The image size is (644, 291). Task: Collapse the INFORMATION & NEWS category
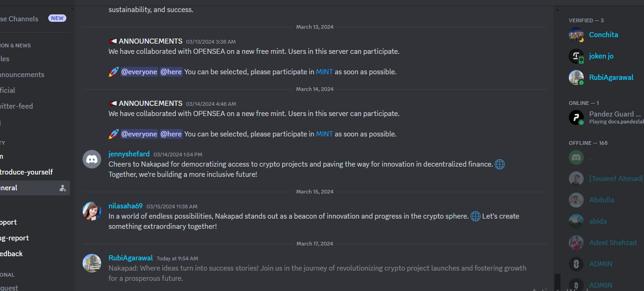point(15,45)
